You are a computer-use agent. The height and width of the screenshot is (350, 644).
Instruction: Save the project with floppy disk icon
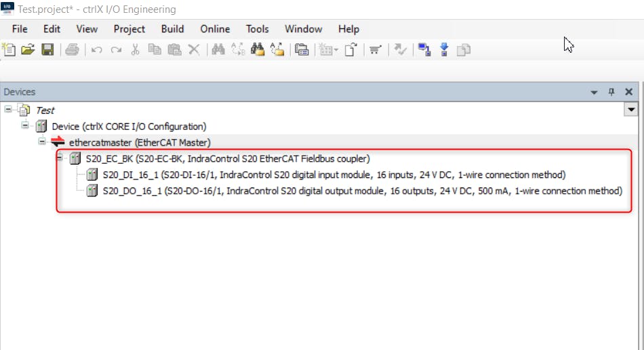click(x=47, y=50)
